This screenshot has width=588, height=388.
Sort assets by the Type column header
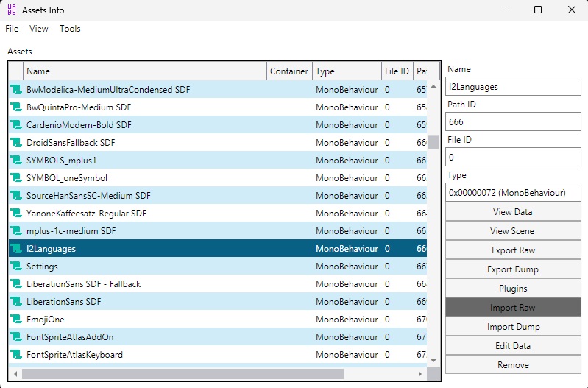[x=347, y=71]
